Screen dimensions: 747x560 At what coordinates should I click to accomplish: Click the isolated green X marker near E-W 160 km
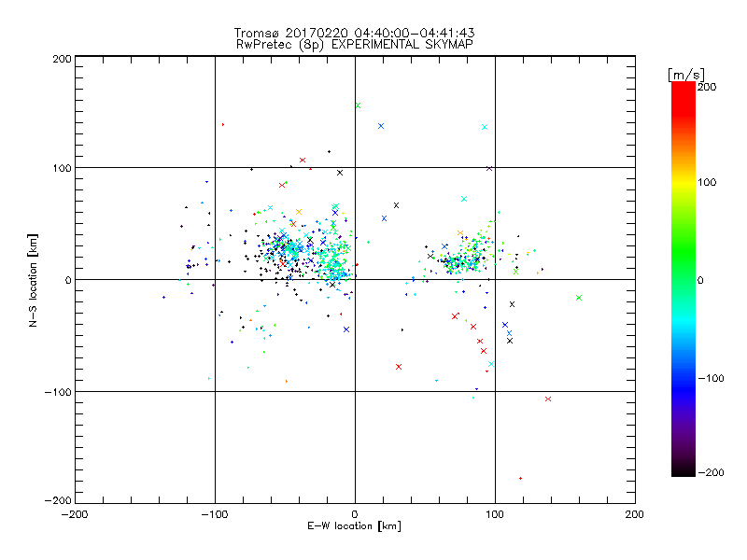(x=579, y=298)
